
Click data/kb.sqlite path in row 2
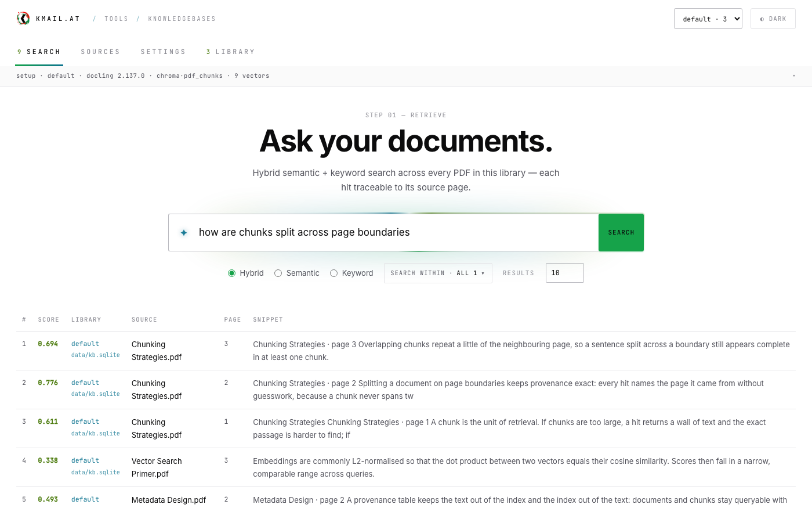point(96,394)
